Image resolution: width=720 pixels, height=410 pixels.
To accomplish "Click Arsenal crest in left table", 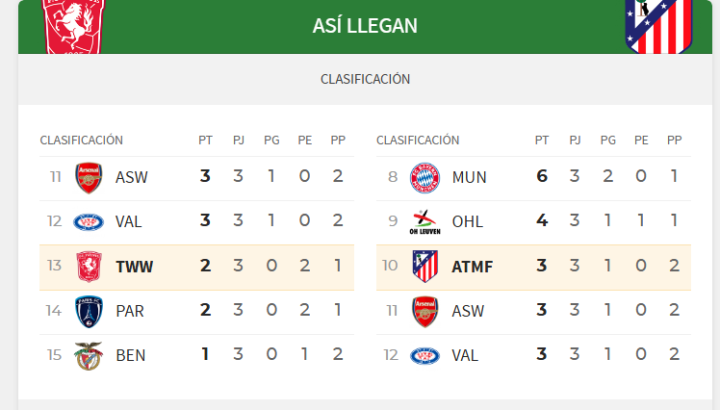I will [x=89, y=177].
